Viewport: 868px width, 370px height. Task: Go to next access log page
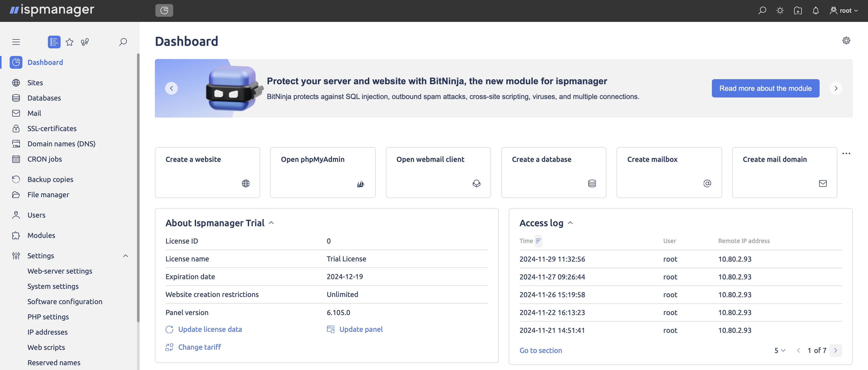[x=835, y=350]
